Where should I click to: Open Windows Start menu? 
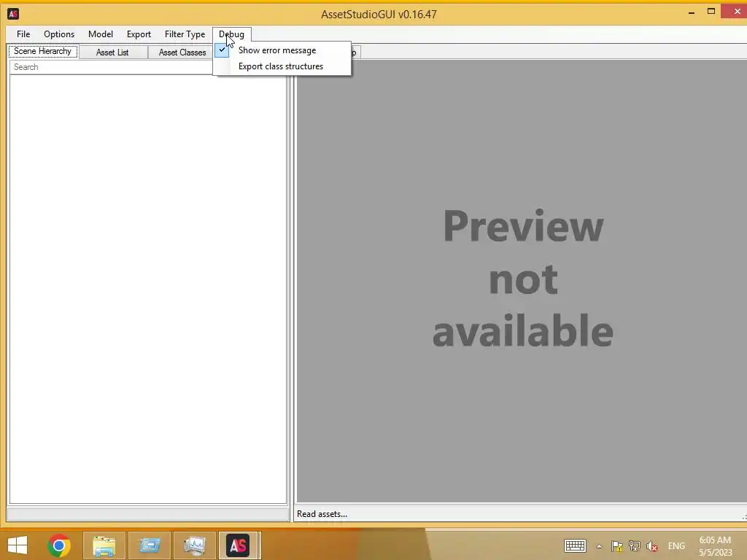click(18, 545)
